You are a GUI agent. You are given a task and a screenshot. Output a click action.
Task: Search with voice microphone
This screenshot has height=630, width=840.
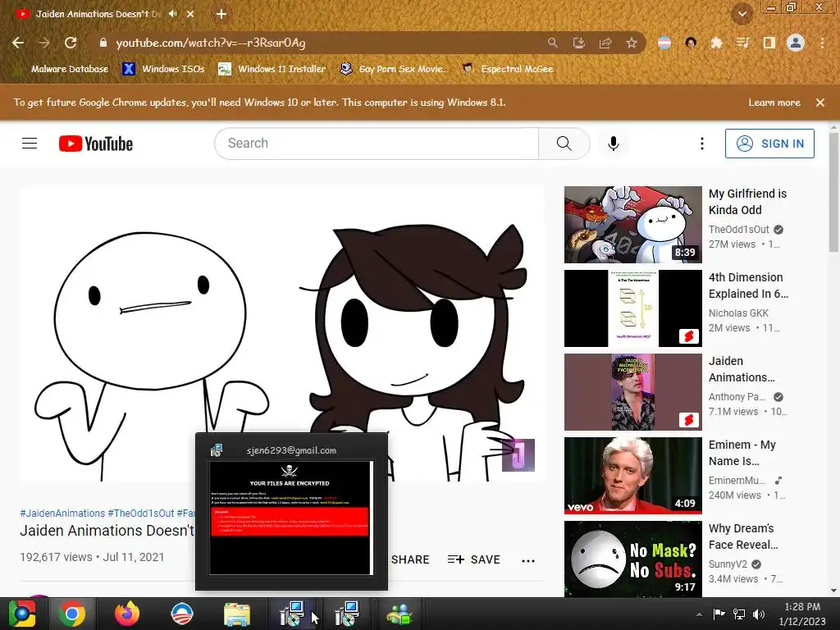pos(614,144)
